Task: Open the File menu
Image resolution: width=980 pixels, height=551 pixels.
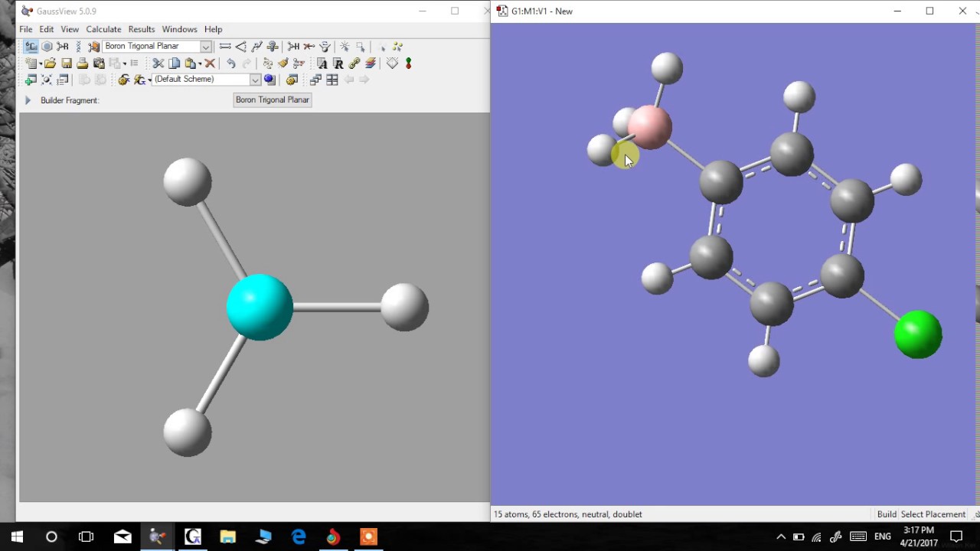Action: click(x=26, y=29)
